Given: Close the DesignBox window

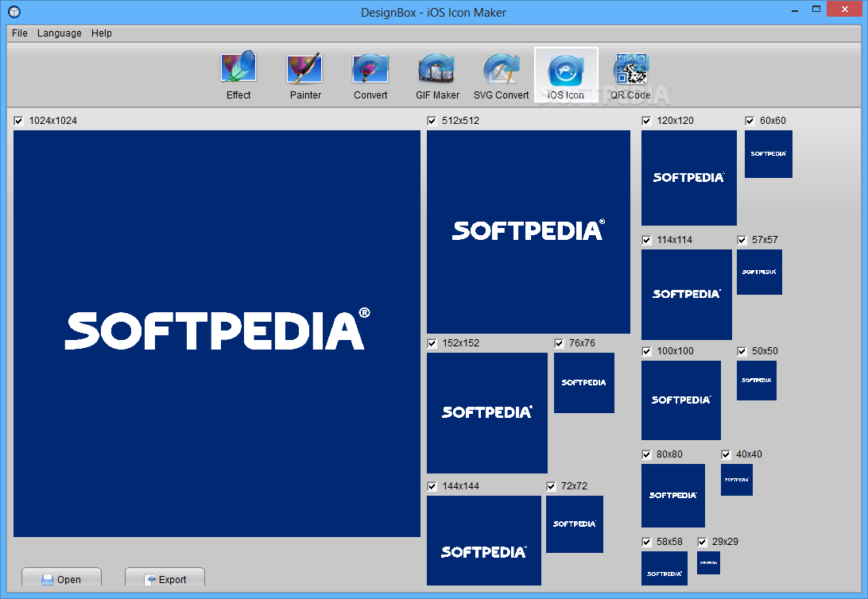Looking at the screenshot, I should [x=845, y=10].
